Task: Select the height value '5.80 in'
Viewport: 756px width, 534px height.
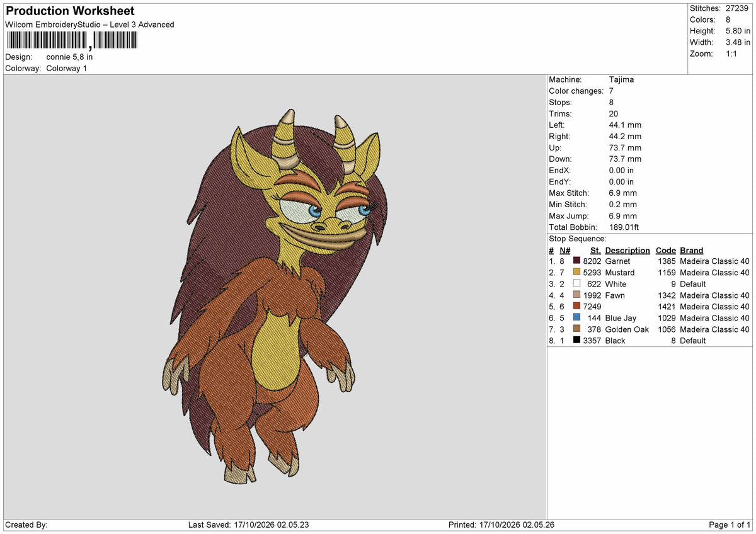Action: click(738, 31)
